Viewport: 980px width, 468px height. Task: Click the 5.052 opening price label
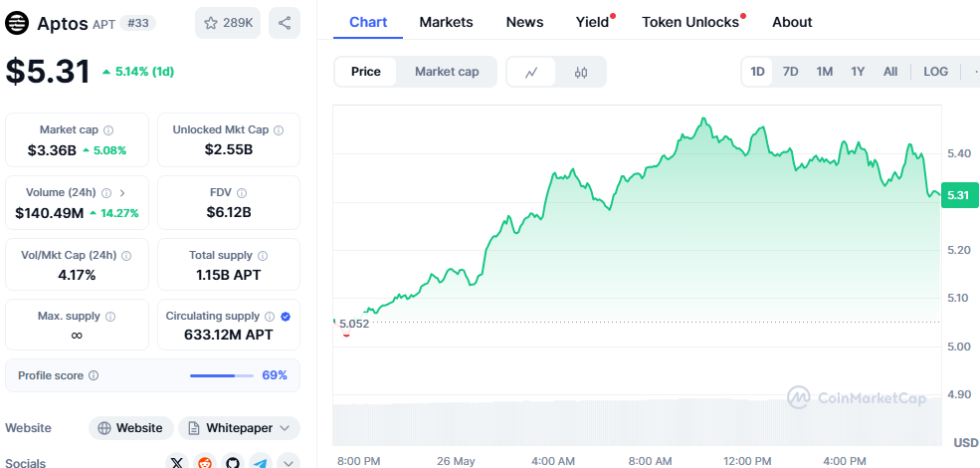[354, 324]
